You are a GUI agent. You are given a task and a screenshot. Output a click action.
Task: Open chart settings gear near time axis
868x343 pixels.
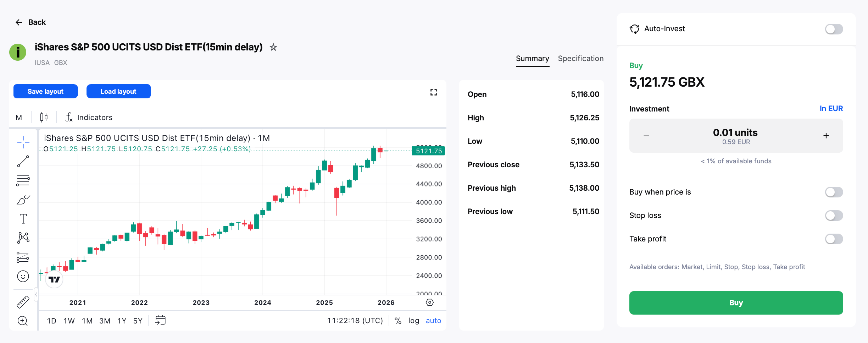(x=430, y=303)
